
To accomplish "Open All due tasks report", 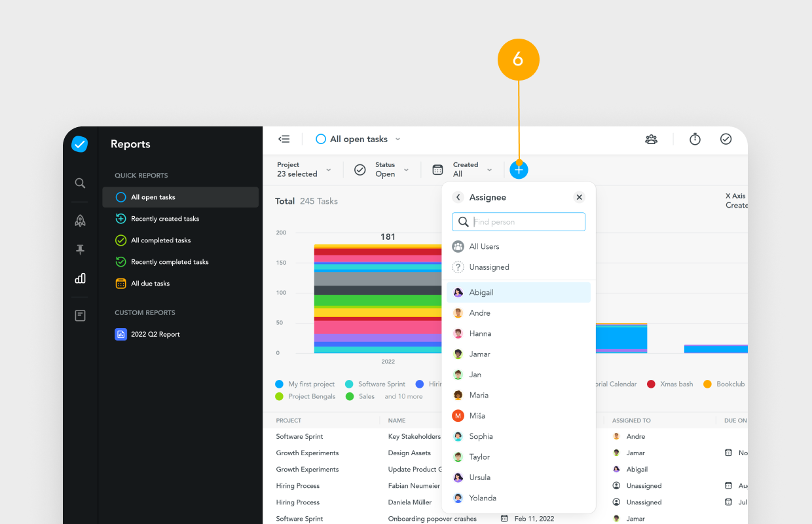I will coord(180,284).
